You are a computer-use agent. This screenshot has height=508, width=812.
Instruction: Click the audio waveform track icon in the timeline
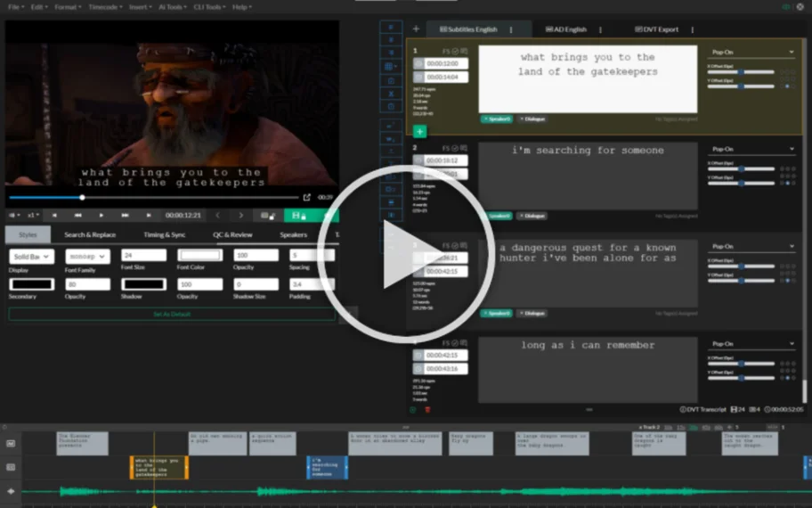point(11,491)
